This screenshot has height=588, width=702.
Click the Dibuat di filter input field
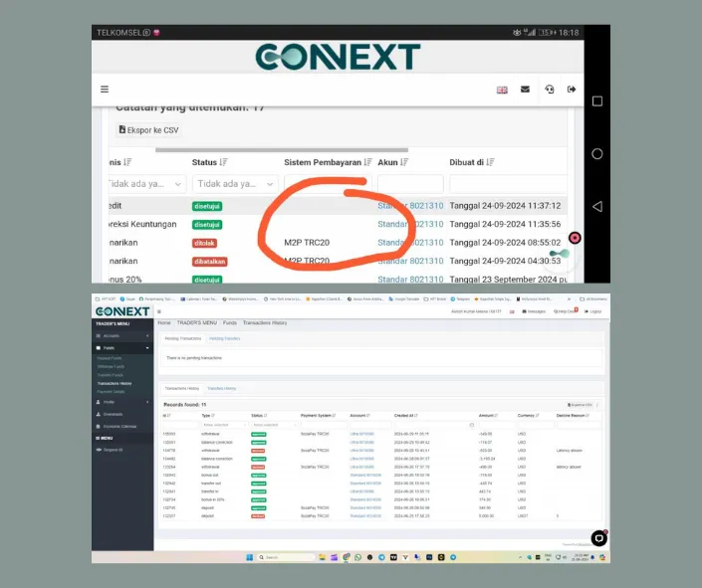(x=508, y=184)
